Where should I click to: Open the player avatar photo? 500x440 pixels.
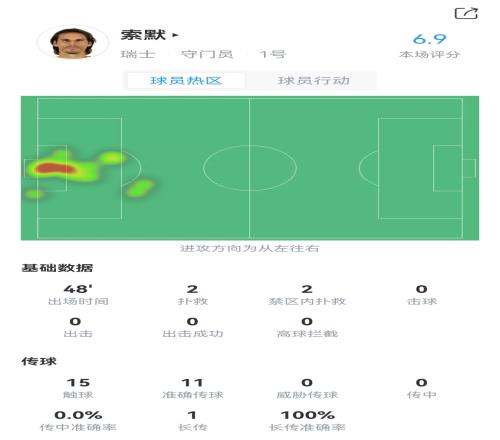pyautogui.click(x=73, y=43)
